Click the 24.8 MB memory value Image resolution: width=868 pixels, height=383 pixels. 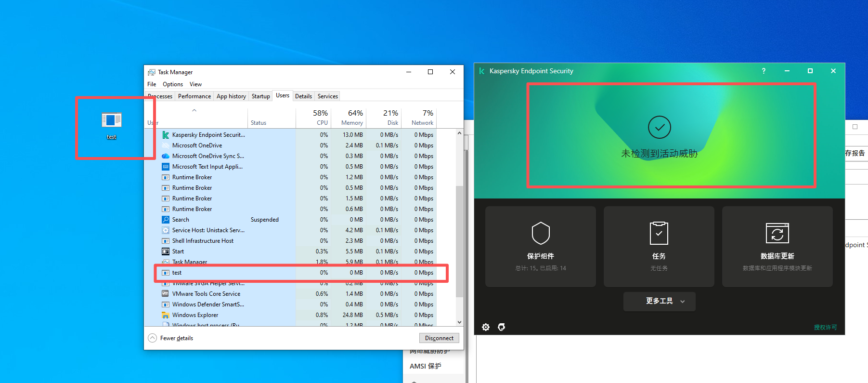click(x=353, y=315)
